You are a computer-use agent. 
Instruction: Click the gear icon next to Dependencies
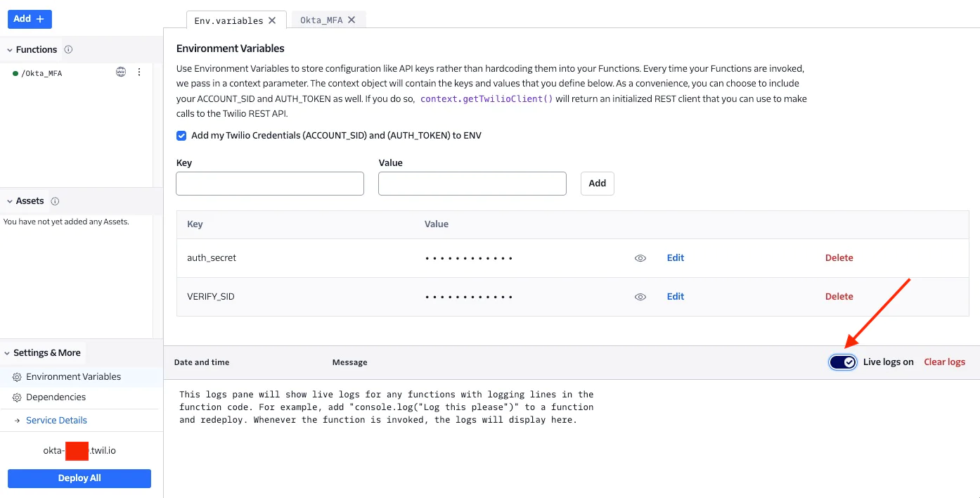coord(17,397)
